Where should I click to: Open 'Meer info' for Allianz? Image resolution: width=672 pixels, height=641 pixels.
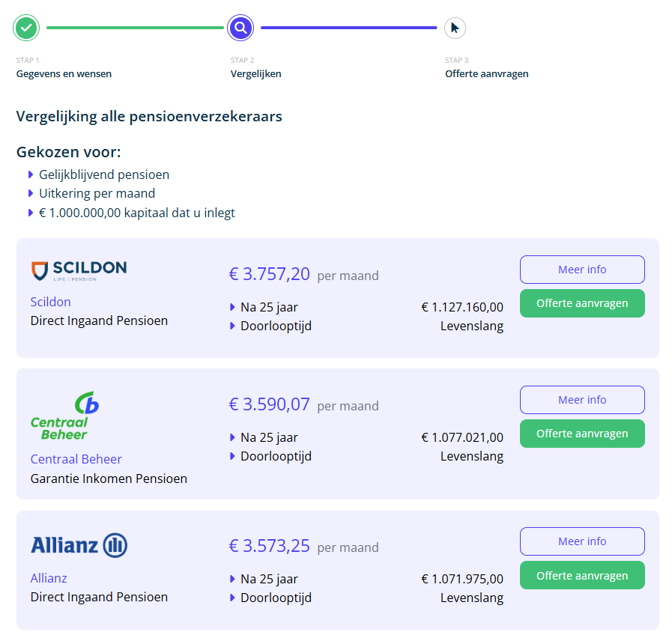[x=582, y=541]
